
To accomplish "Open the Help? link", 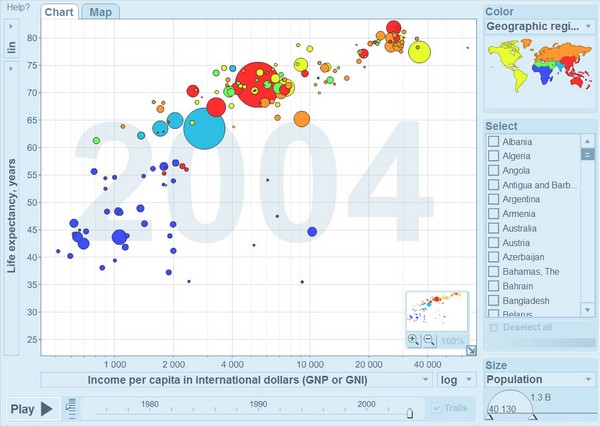I will pos(18,7).
